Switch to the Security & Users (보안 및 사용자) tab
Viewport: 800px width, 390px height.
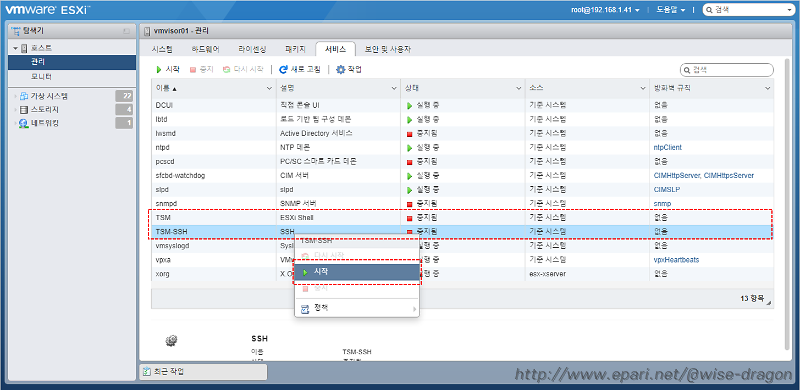tap(388, 50)
